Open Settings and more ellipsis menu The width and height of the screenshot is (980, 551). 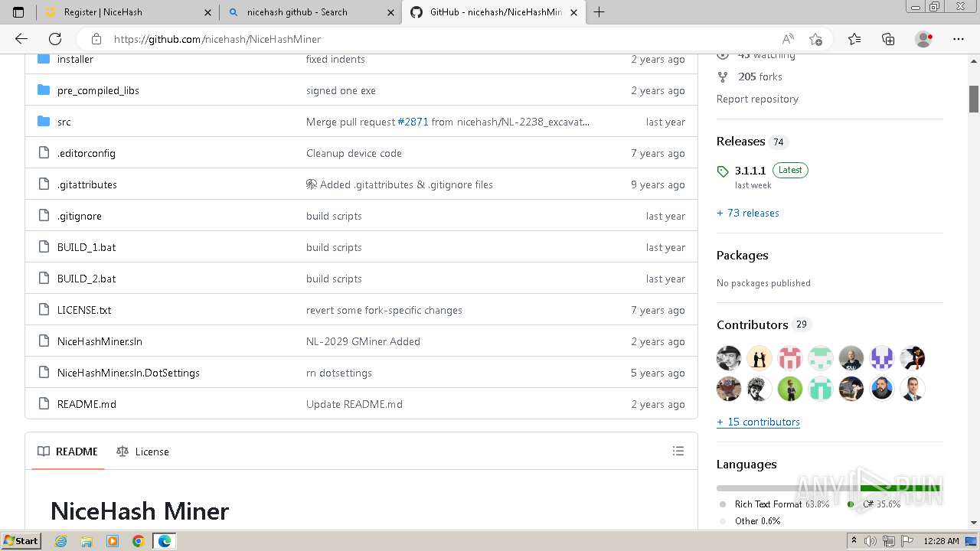[x=959, y=39]
